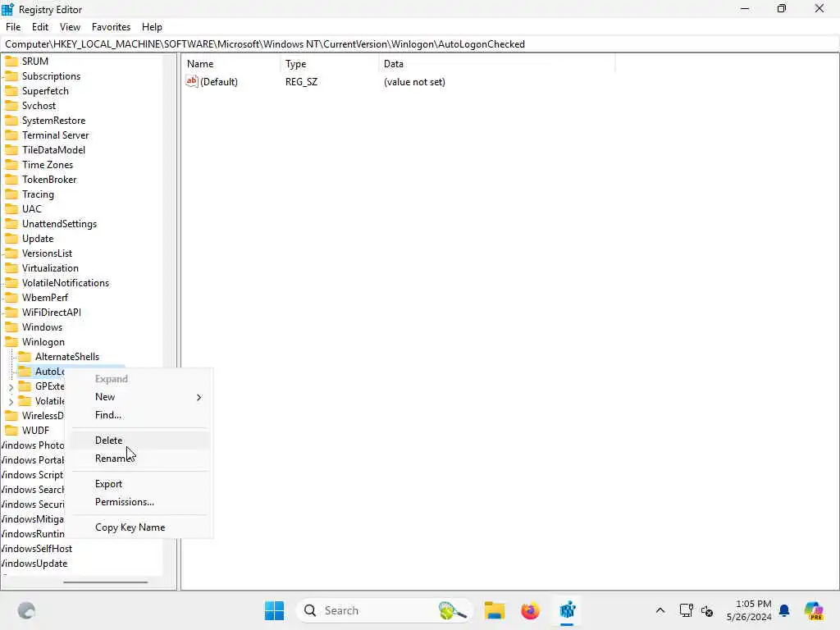Choose Copy Key Name in context menu
This screenshot has width=840, height=630.
coord(139,527)
